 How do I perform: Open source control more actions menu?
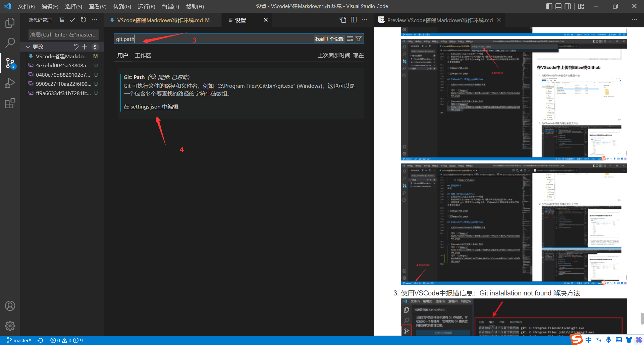tap(95, 20)
